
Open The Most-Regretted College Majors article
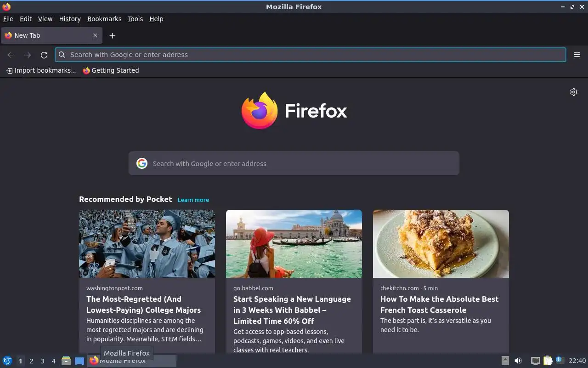click(143, 305)
